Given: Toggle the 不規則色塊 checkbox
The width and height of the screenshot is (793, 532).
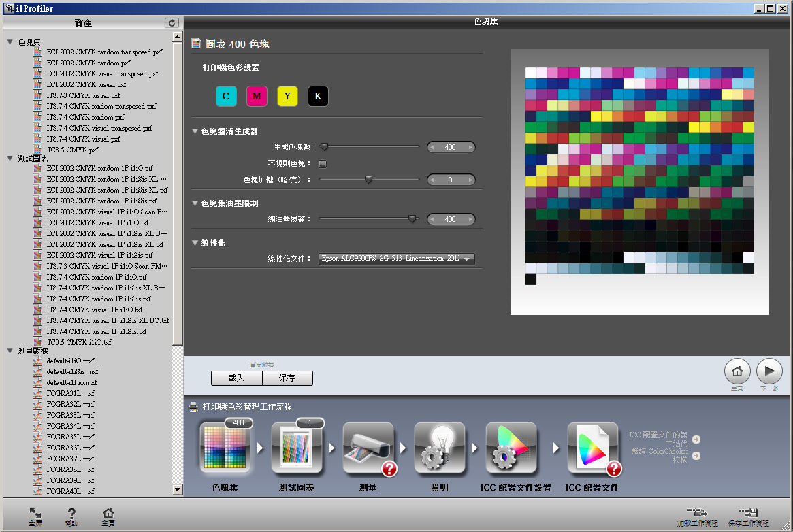Looking at the screenshot, I should click(x=323, y=163).
